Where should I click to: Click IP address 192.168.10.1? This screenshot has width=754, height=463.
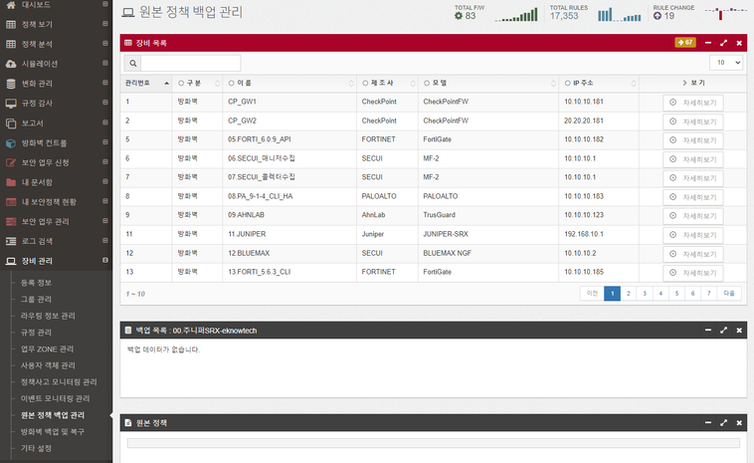[x=584, y=234]
